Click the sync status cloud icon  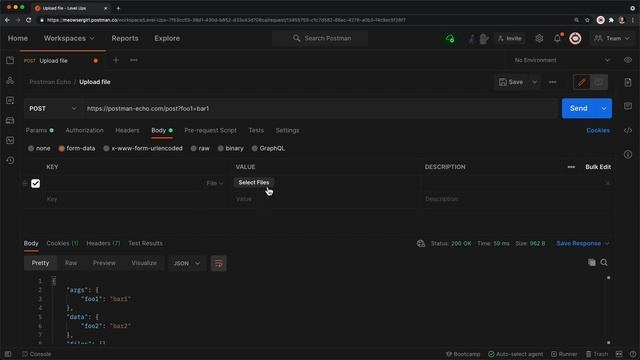click(x=450, y=39)
